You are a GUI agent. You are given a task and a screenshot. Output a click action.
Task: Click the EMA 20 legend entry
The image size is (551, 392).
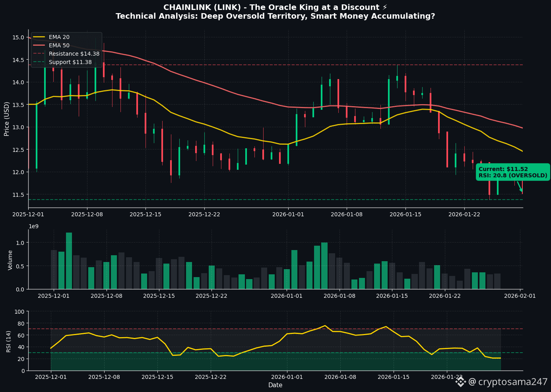click(51, 37)
